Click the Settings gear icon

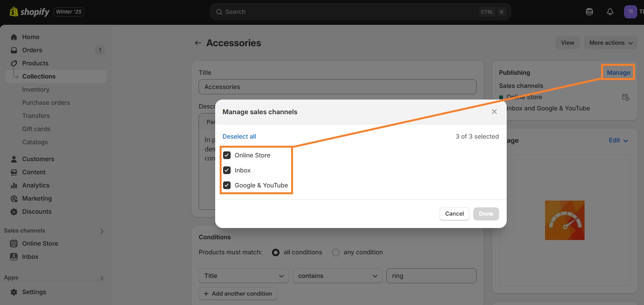tap(14, 292)
